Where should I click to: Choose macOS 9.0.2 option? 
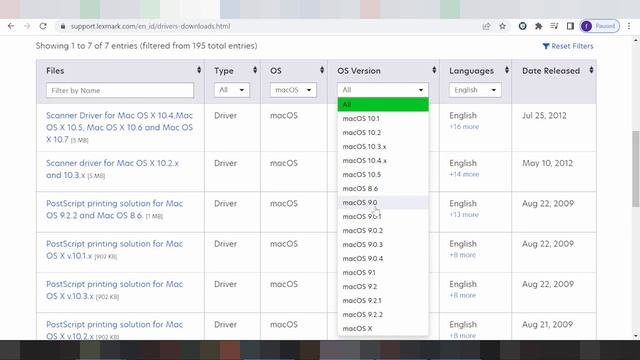383,231
